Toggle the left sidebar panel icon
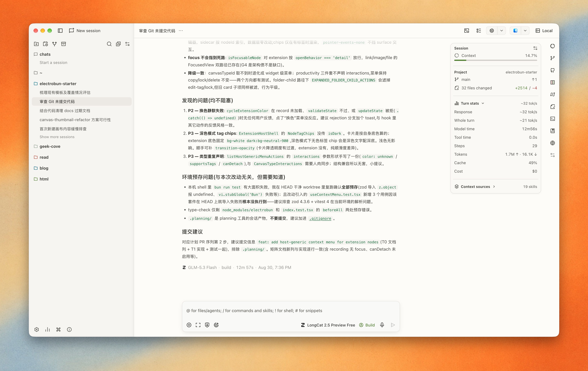Image resolution: width=588 pixels, height=371 pixels. point(60,31)
